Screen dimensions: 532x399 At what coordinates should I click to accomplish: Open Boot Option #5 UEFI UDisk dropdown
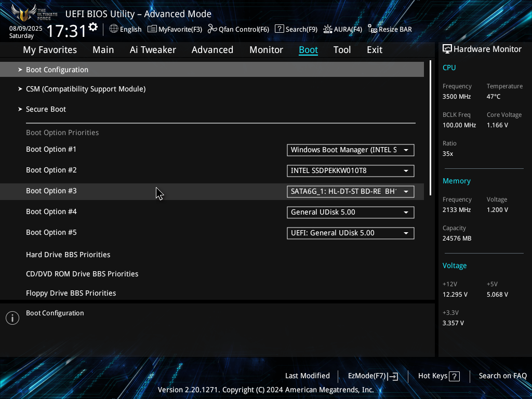351,233
